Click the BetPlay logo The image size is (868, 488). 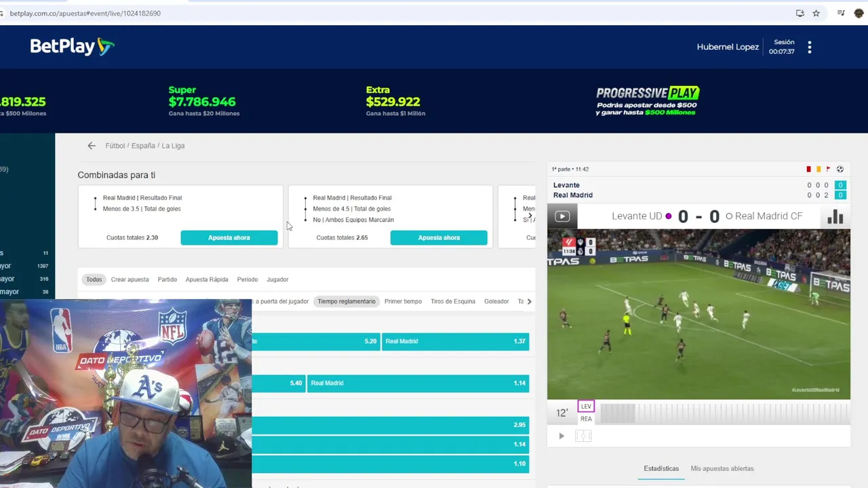click(x=72, y=46)
